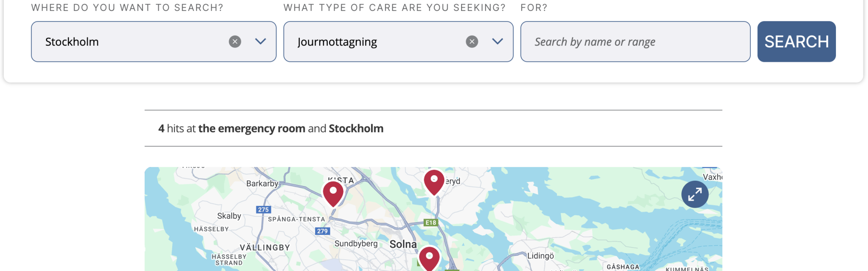The image size is (868, 271).
Task: Select the map pin near Danderyd
Action: click(x=434, y=182)
